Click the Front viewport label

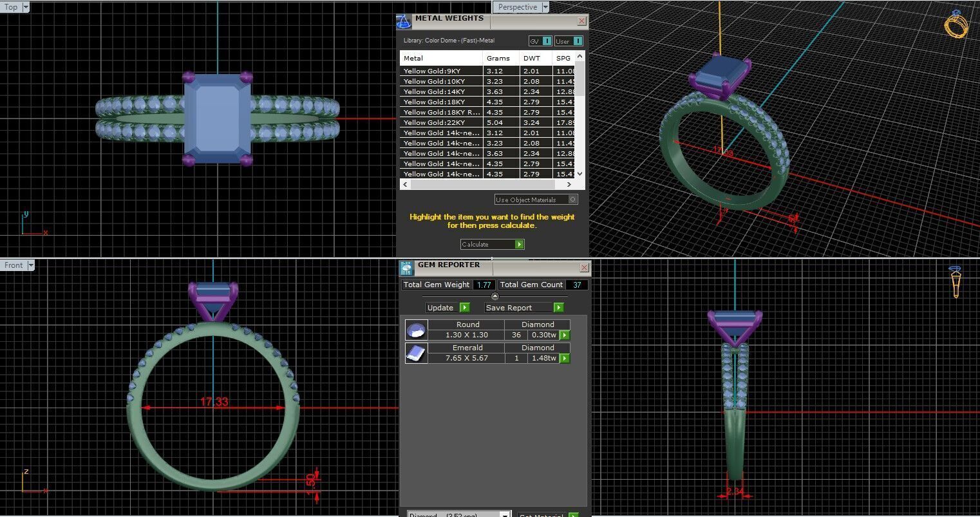(14, 265)
